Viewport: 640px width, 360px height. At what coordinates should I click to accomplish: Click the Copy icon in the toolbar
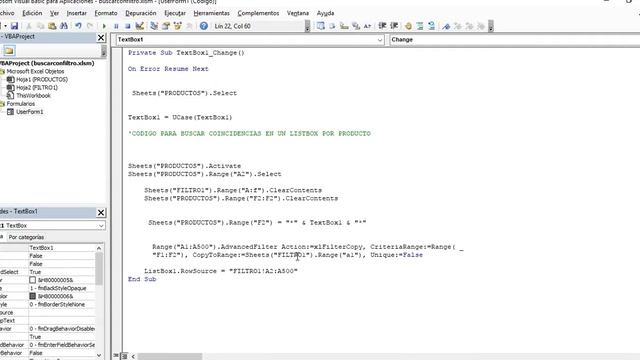pyautogui.click(x=40, y=26)
